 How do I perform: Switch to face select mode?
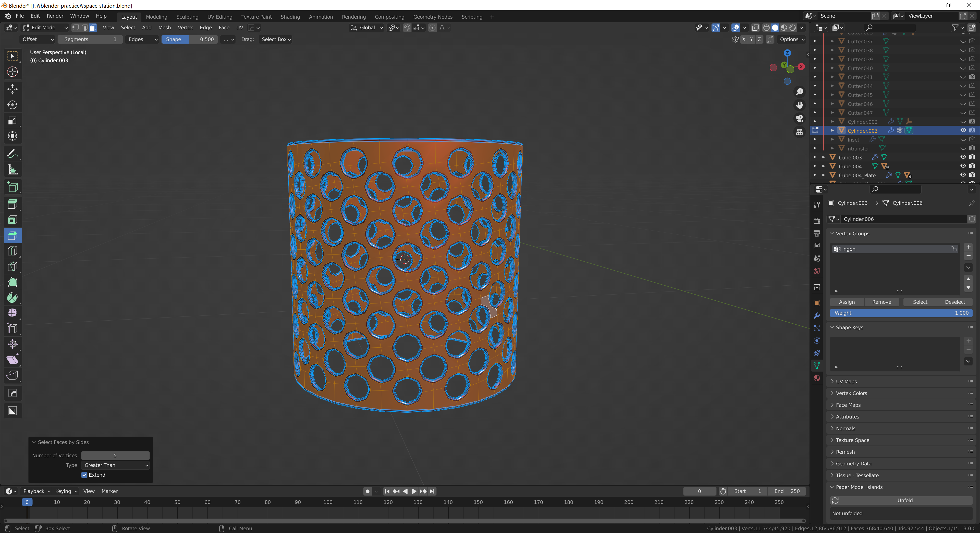[x=93, y=28]
